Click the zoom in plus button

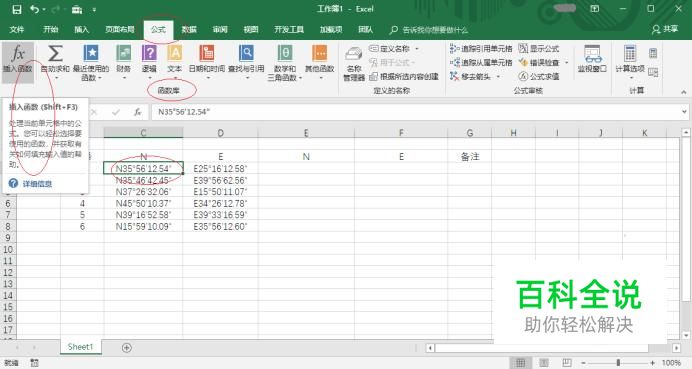(x=652, y=363)
